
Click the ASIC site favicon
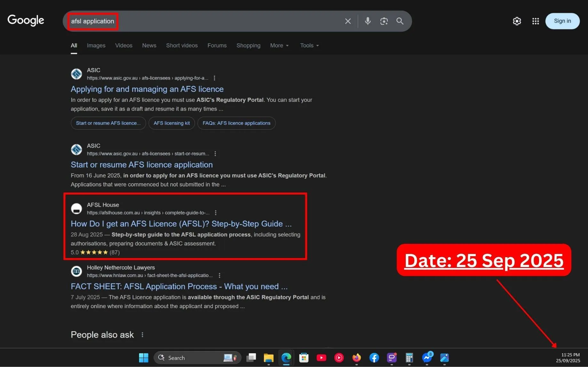point(76,74)
